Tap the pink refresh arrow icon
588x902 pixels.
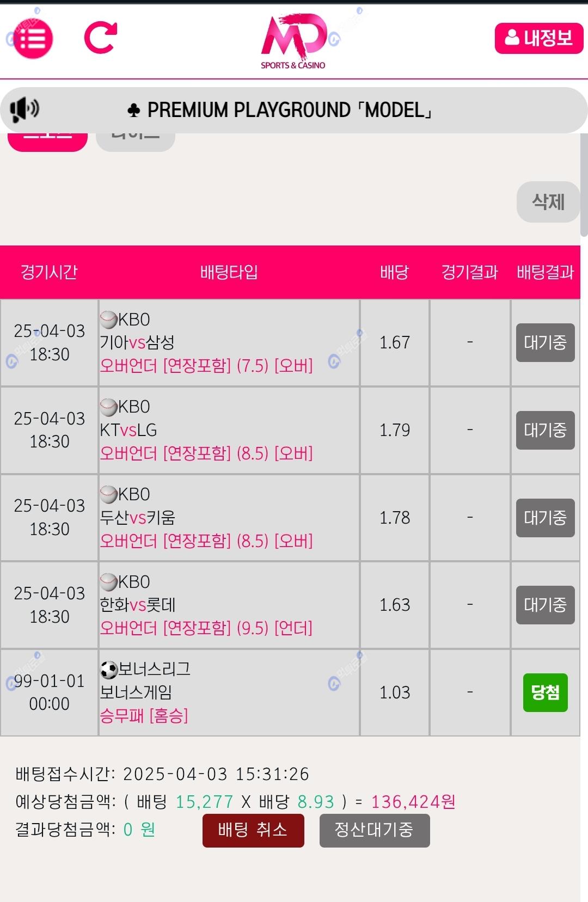pyautogui.click(x=101, y=38)
